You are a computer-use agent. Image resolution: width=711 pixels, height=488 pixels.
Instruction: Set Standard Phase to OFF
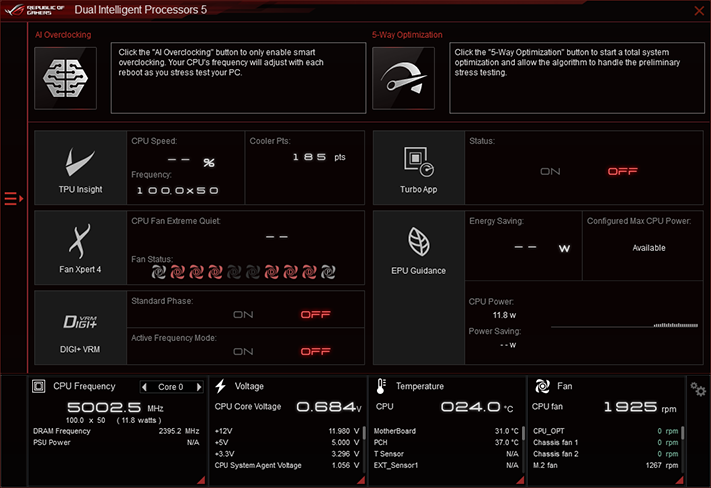(x=316, y=315)
